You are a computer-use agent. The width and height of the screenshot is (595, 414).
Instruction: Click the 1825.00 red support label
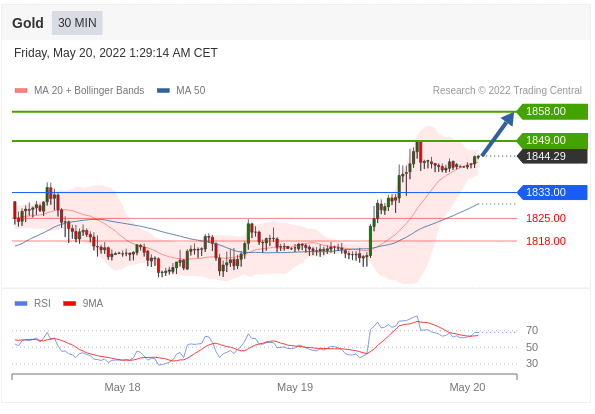tap(546, 218)
